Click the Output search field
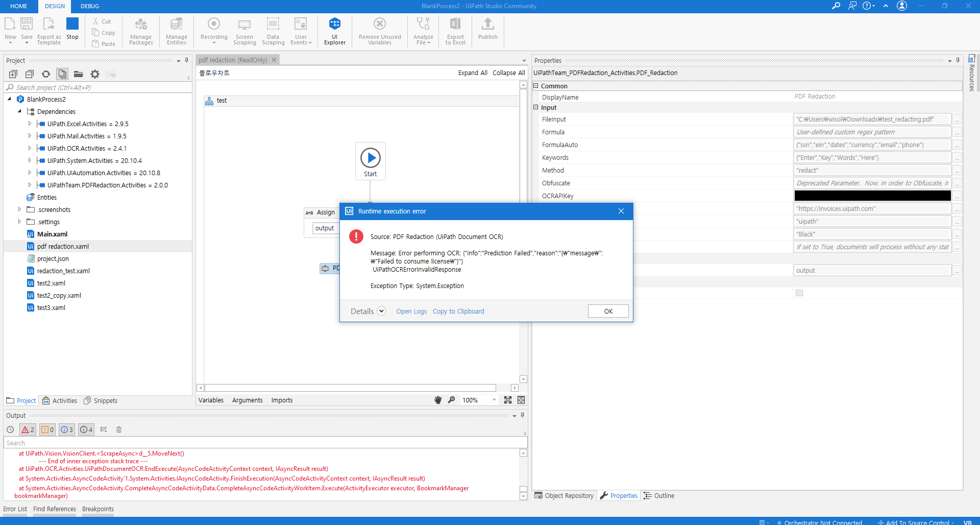This screenshot has width=980, height=525. coord(265,443)
